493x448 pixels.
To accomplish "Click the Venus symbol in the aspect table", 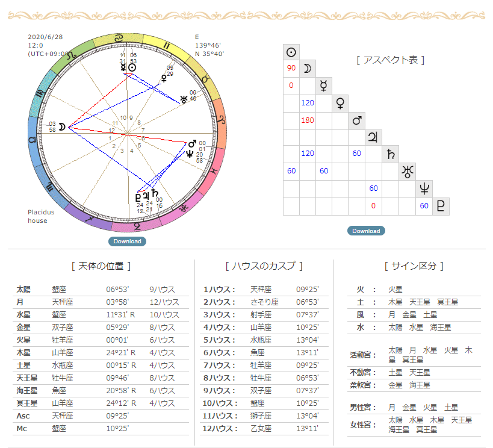I will (340, 103).
